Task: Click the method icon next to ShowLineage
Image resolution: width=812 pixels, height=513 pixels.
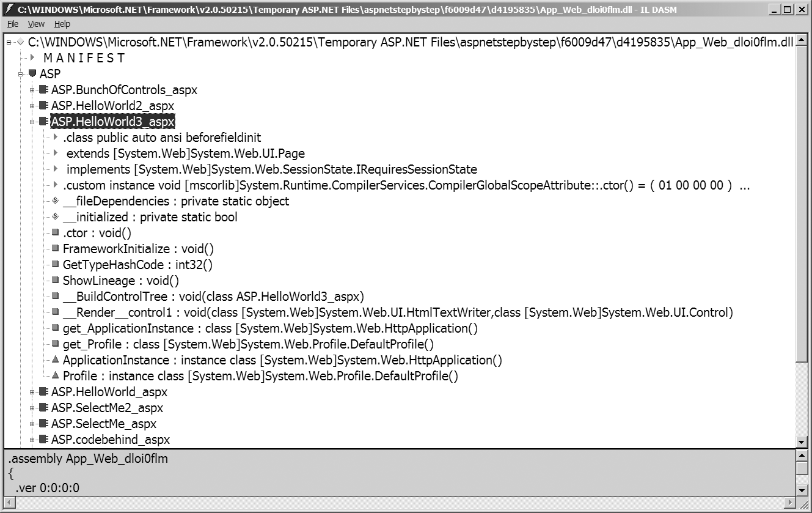Action: 56,281
